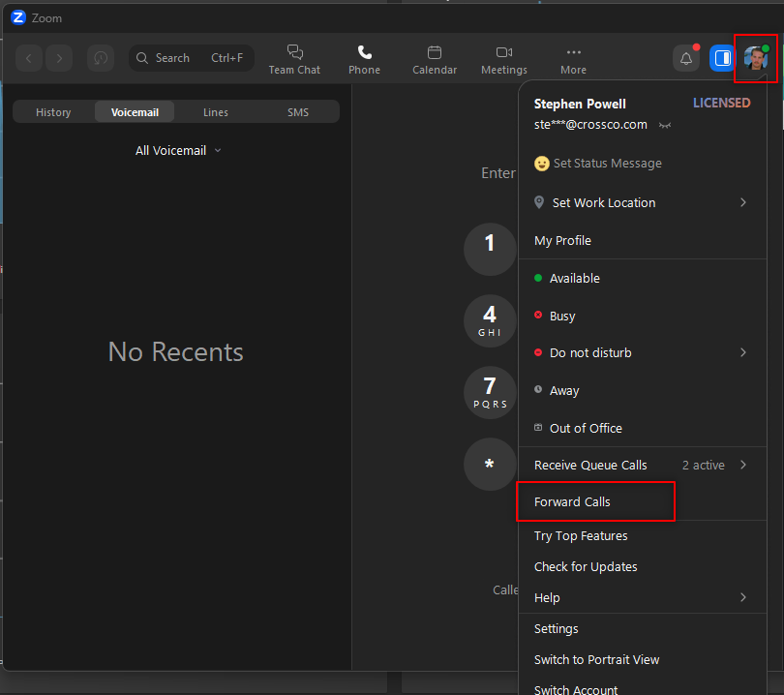Expand Set Work Location chevron arrow
The width and height of the screenshot is (784, 695).
click(x=743, y=202)
